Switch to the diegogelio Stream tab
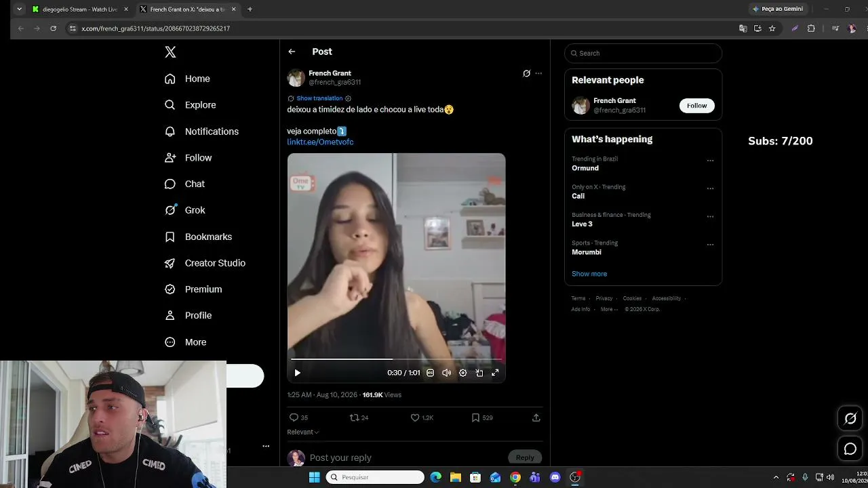The width and height of the screenshot is (868, 488). coord(80,9)
